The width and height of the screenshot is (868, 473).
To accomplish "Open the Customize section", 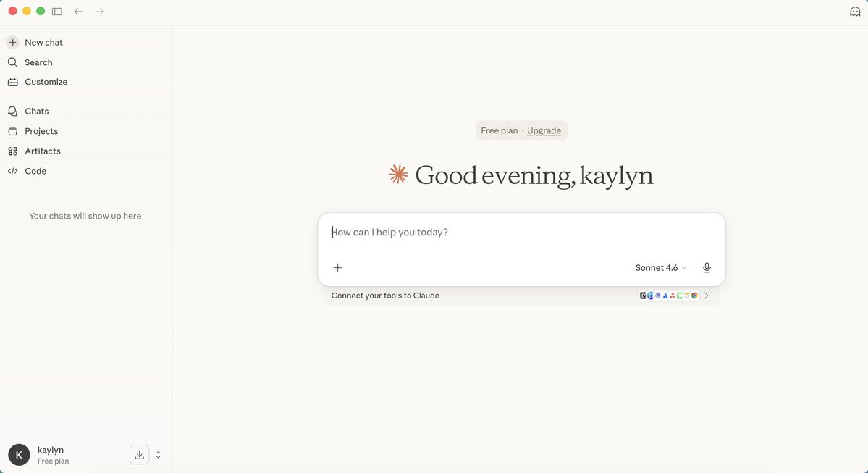I will point(46,82).
